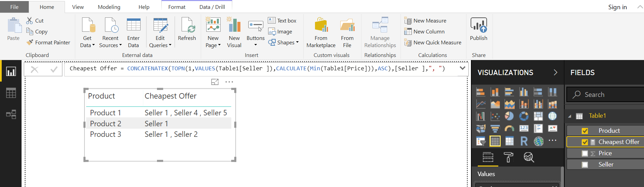Expand the formula bar chevron

pyautogui.click(x=462, y=68)
